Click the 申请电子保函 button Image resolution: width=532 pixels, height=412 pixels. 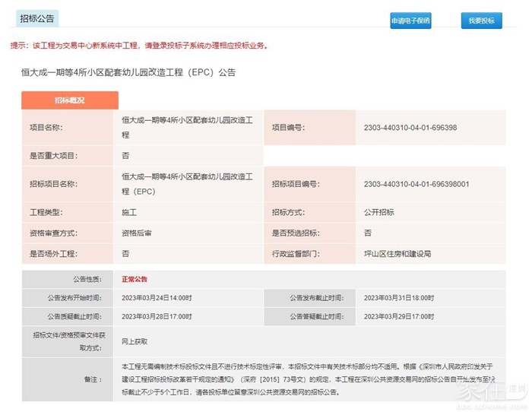(x=410, y=21)
